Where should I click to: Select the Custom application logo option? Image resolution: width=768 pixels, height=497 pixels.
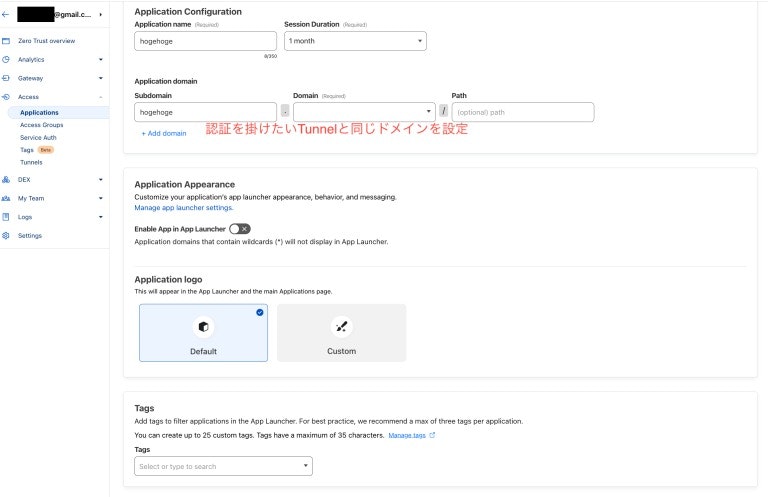pos(341,333)
